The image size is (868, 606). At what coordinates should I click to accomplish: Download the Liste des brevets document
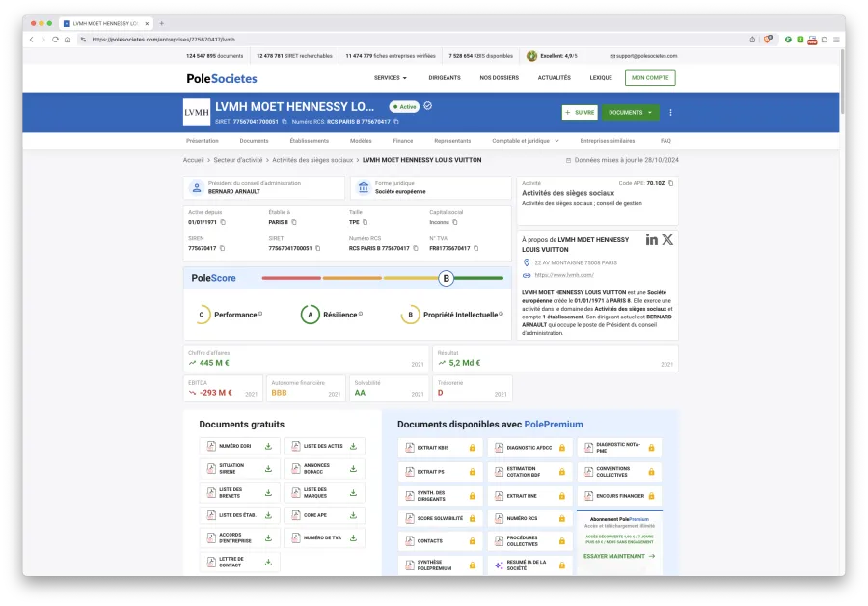pyautogui.click(x=268, y=492)
